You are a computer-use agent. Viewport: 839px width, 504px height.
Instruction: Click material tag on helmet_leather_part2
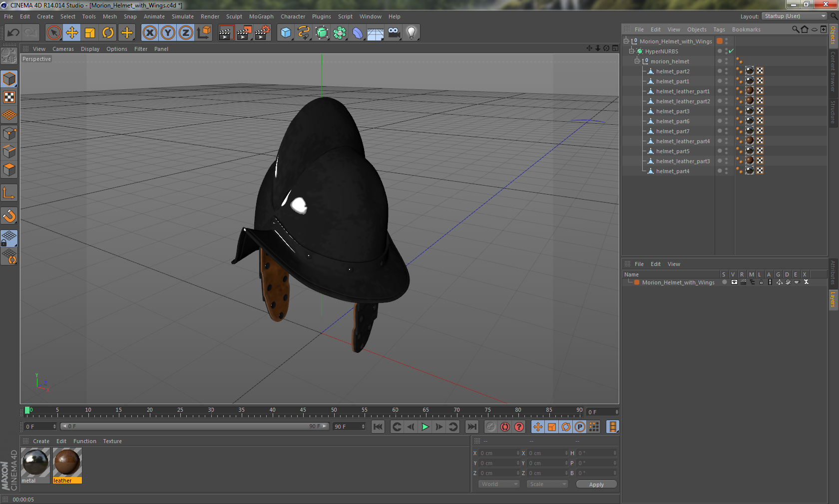(x=750, y=101)
